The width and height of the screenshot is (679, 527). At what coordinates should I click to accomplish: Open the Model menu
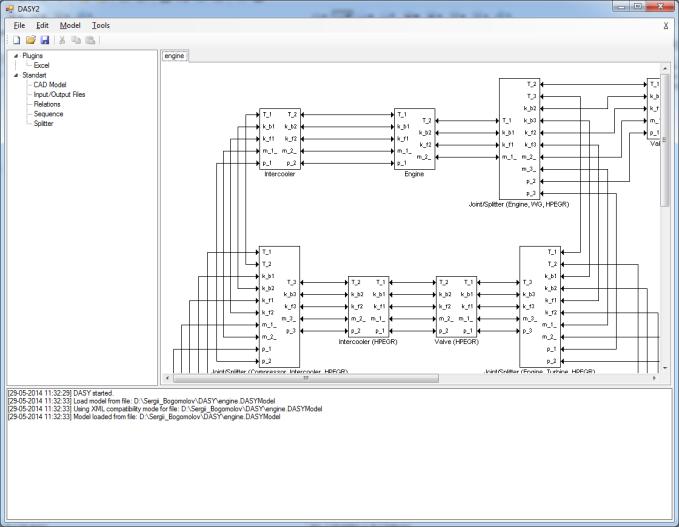pos(70,25)
